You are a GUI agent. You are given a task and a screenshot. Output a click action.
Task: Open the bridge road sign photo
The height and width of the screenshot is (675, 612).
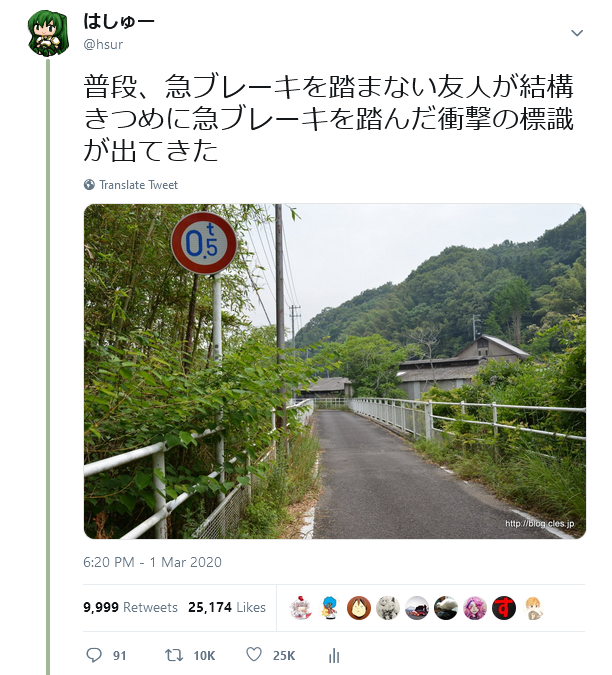tap(335, 371)
